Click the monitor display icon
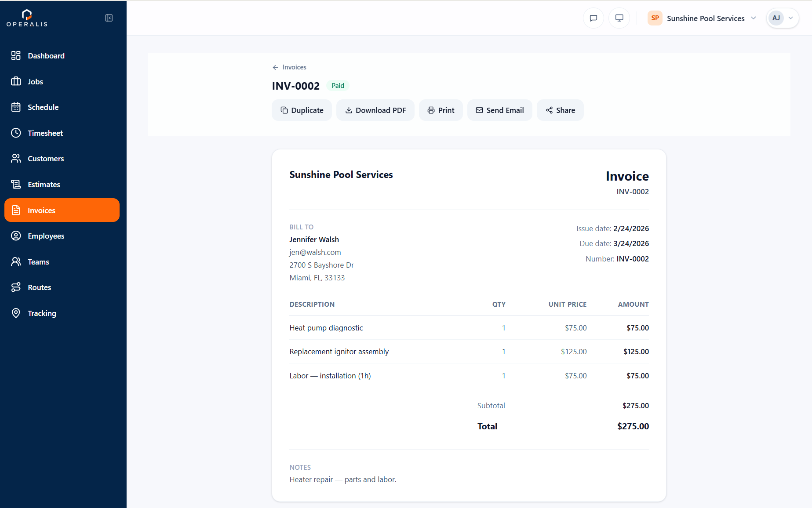Viewport: 812px width, 508px height. coord(619,18)
